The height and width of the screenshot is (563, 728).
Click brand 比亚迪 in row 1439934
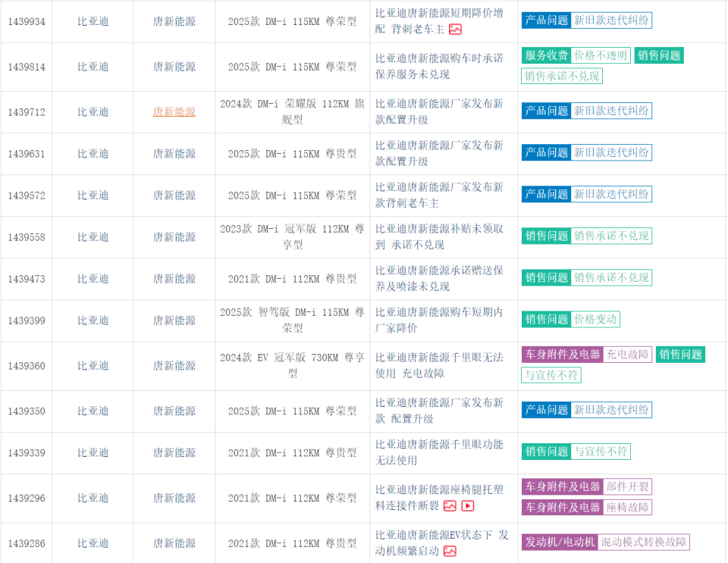[x=93, y=22]
